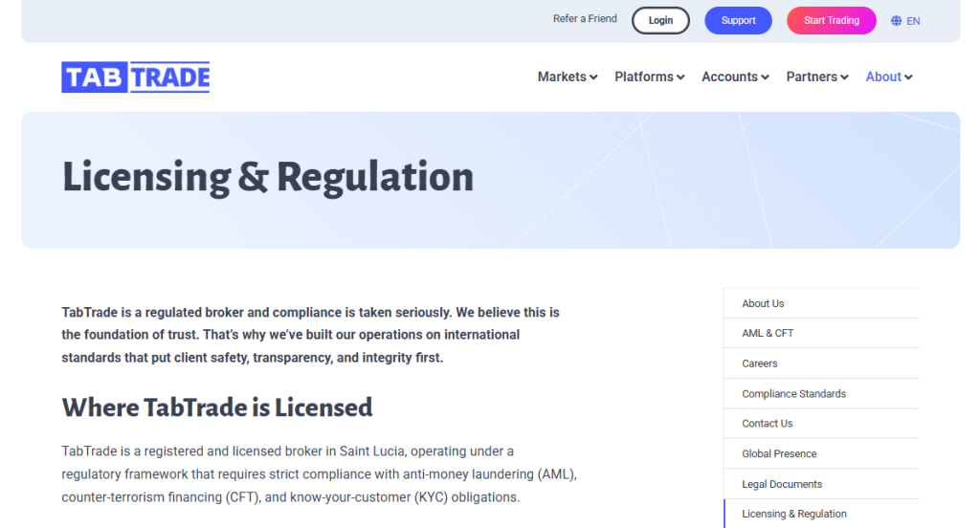The height and width of the screenshot is (528, 980).
Task: Select the EN language option
Action: click(x=913, y=21)
